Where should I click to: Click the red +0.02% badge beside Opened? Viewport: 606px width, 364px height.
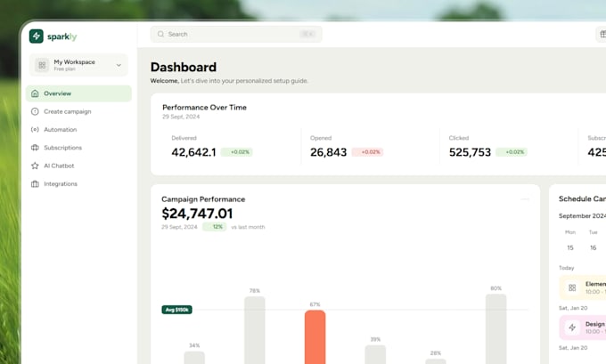(x=367, y=152)
